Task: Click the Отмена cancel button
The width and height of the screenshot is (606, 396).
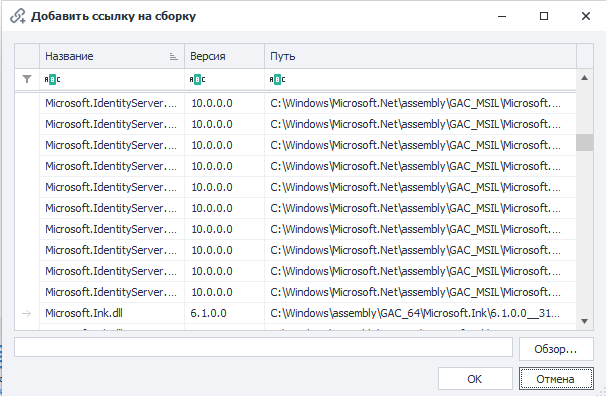Action: (556, 379)
